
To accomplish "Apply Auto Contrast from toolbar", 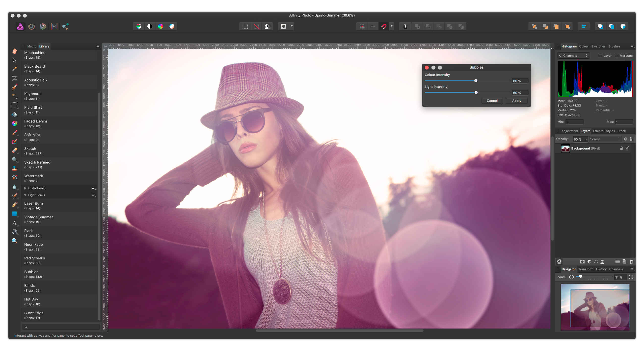I will 150,26.
